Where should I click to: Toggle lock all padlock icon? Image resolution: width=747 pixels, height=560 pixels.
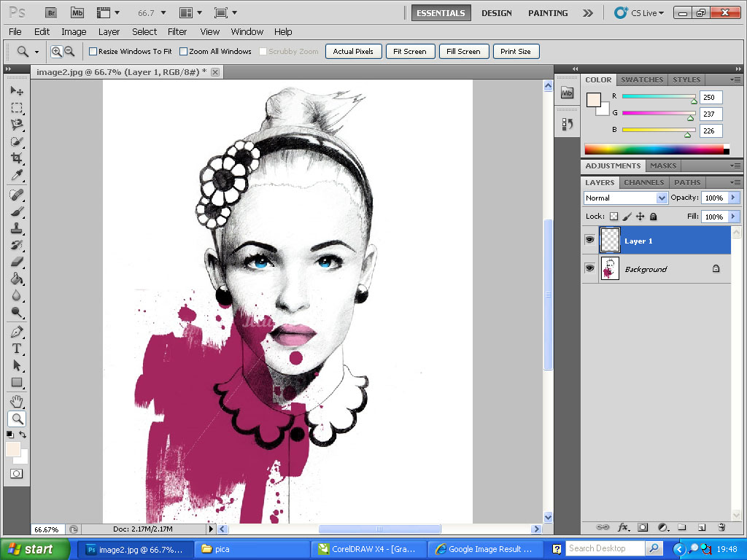pyautogui.click(x=654, y=216)
